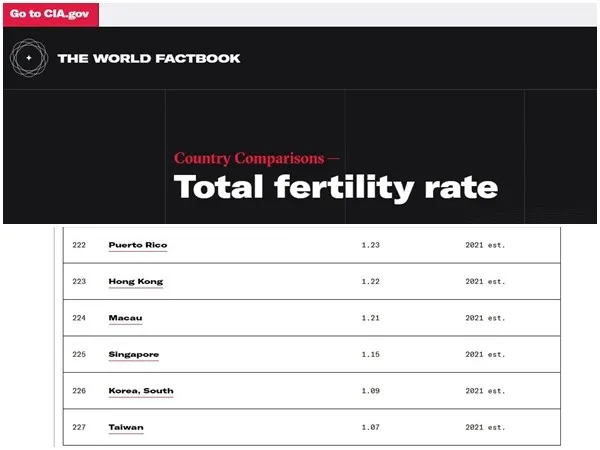Open the Singapore country link
Screen dimensions: 600x450
133,354
